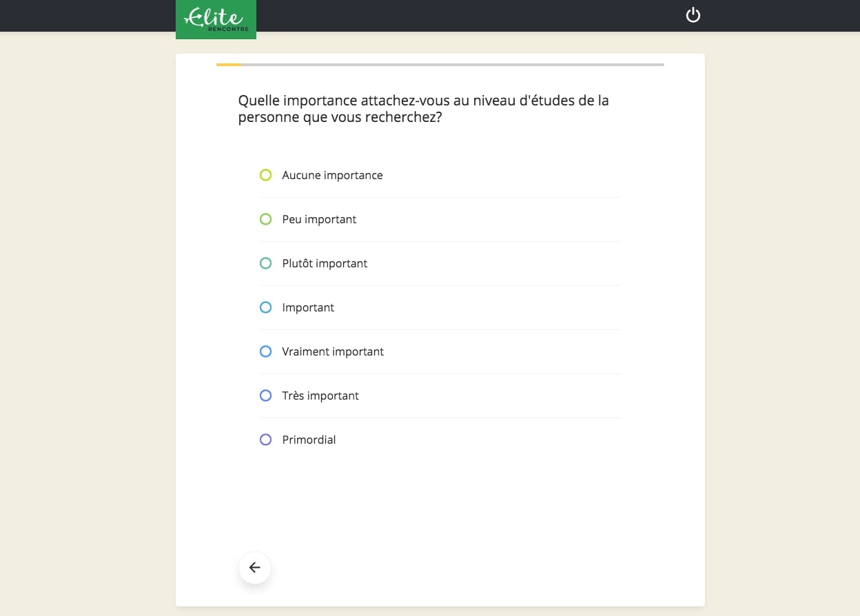Click the Très important answer label
This screenshot has width=860, height=616.
point(320,396)
